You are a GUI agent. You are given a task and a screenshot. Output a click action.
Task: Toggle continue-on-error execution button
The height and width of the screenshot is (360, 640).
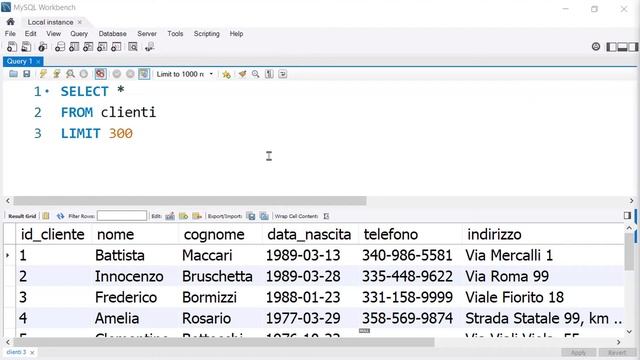(x=100, y=74)
